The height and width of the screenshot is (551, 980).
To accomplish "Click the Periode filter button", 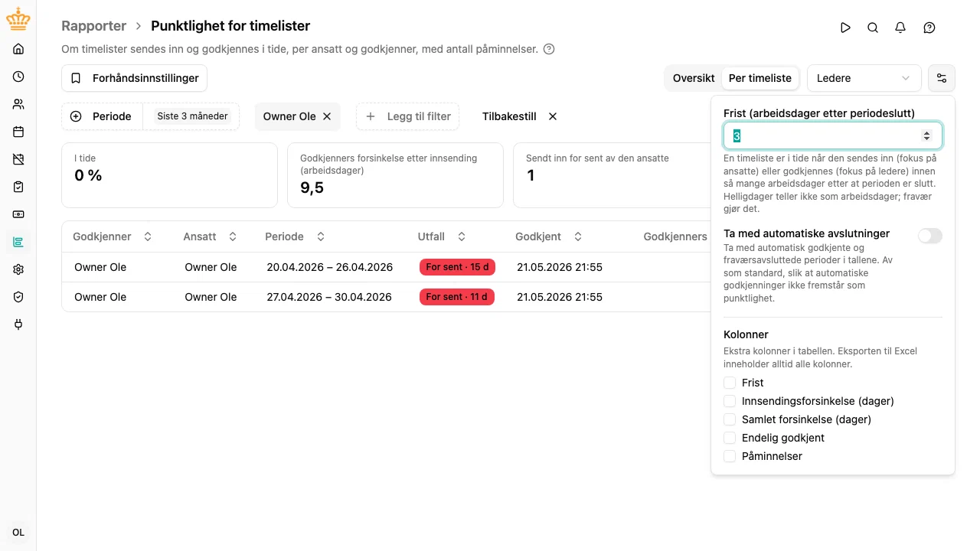I will tap(103, 116).
